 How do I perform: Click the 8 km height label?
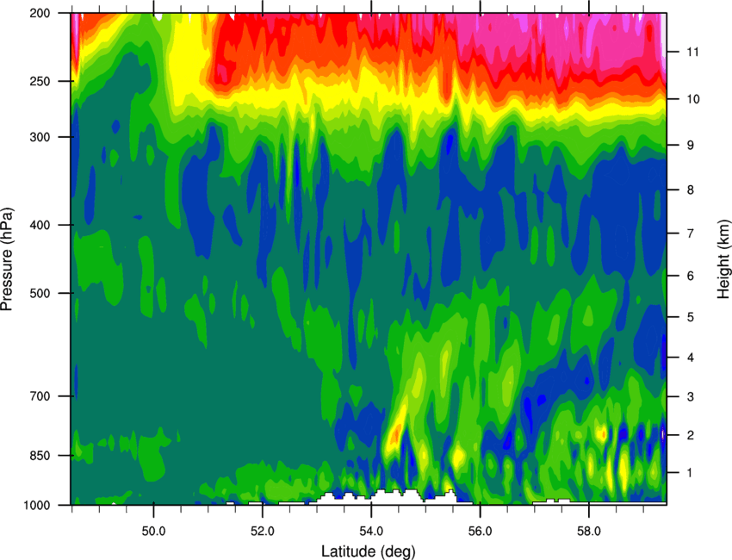pyautogui.click(x=691, y=190)
